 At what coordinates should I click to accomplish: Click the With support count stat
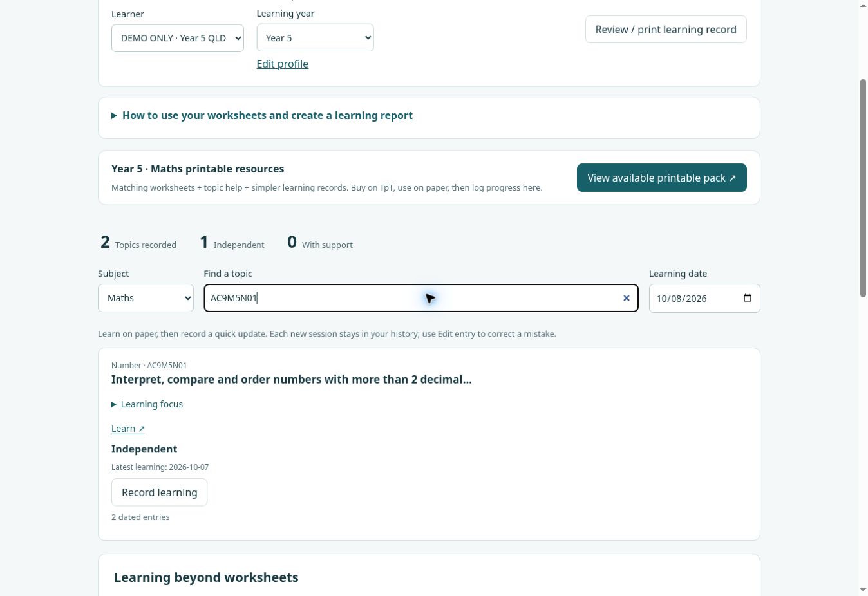pyautogui.click(x=320, y=243)
